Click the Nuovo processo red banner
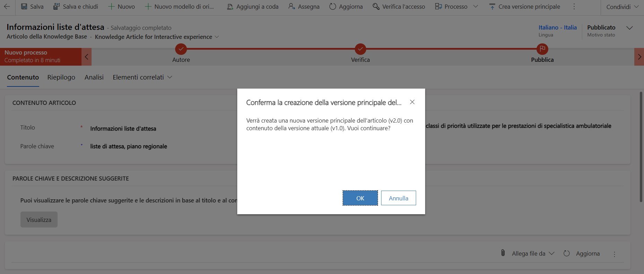Screen dimensions: 644x274 tap(41, 57)
